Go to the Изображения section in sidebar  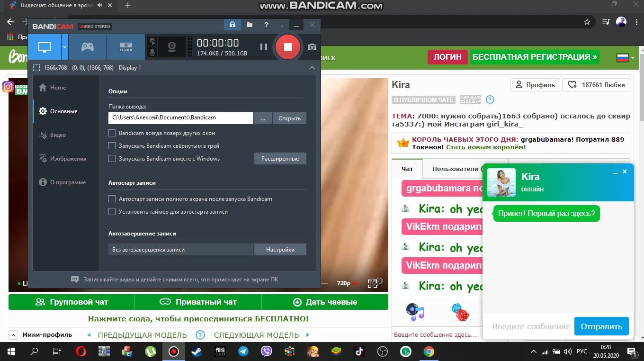[x=68, y=159]
